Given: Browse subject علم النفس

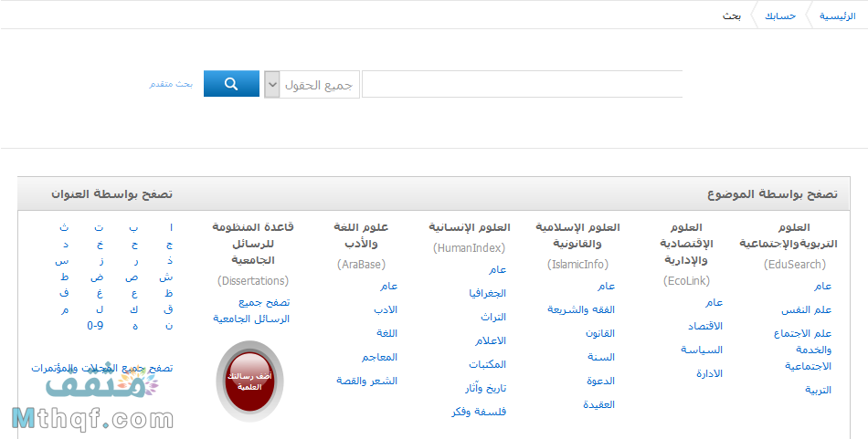Looking at the screenshot, I should (x=807, y=310).
